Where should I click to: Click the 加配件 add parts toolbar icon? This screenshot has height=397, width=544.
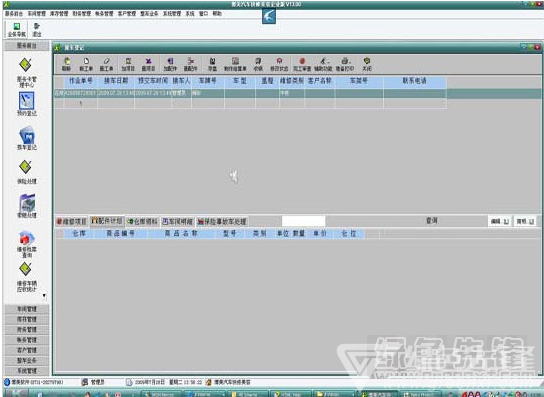[x=170, y=64]
